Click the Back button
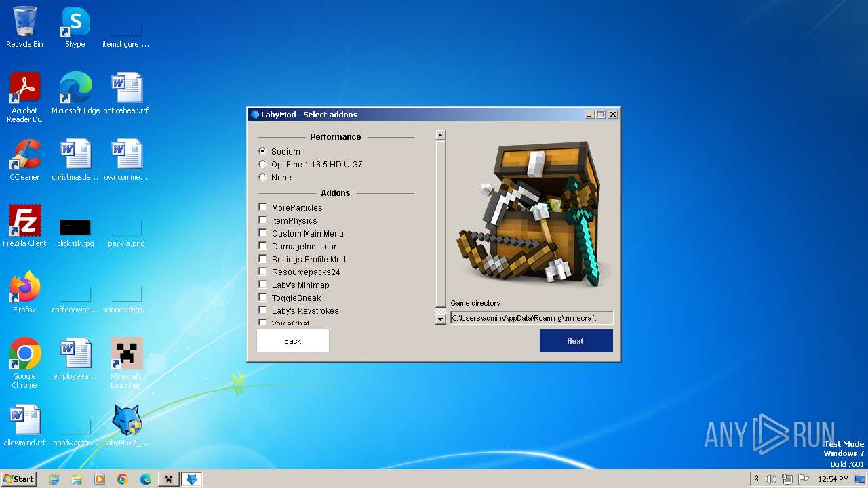This screenshot has width=868, height=488. 293,341
